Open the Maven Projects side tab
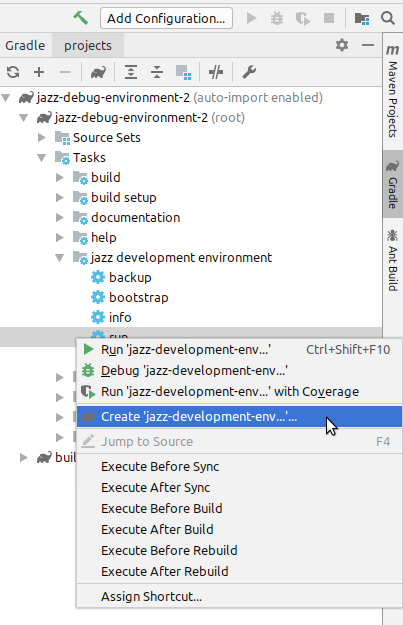The image size is (403, 625). tap(393, 91)
